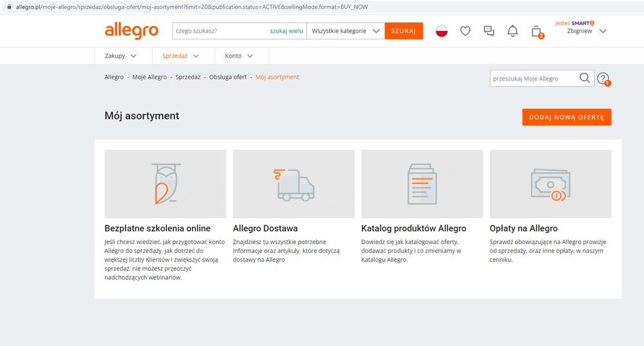The image size is (644, 346).
Task: Open messages chat icon
Action: coord(489,31)
